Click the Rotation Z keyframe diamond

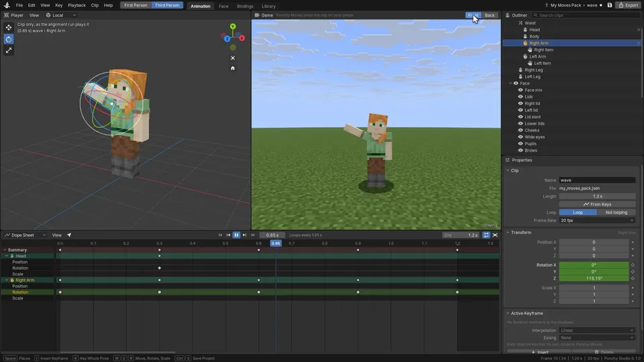click(x=633, y=279)
